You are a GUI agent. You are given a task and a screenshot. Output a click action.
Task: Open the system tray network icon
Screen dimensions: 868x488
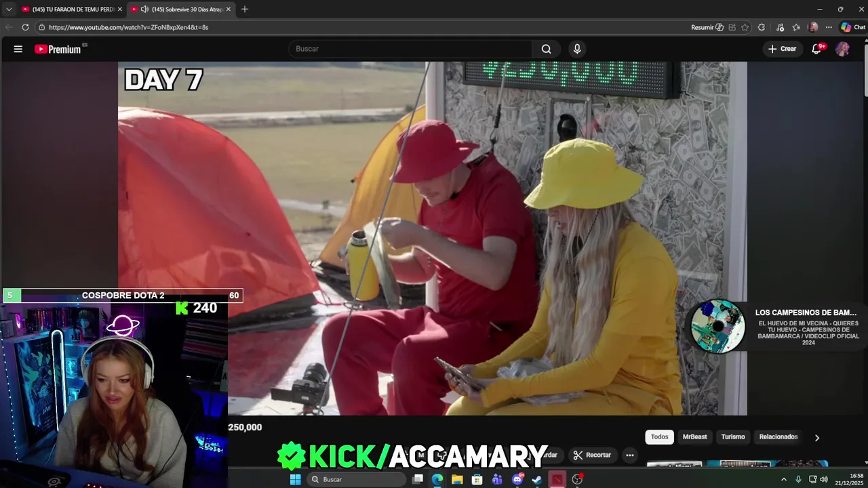coord(812,479)
